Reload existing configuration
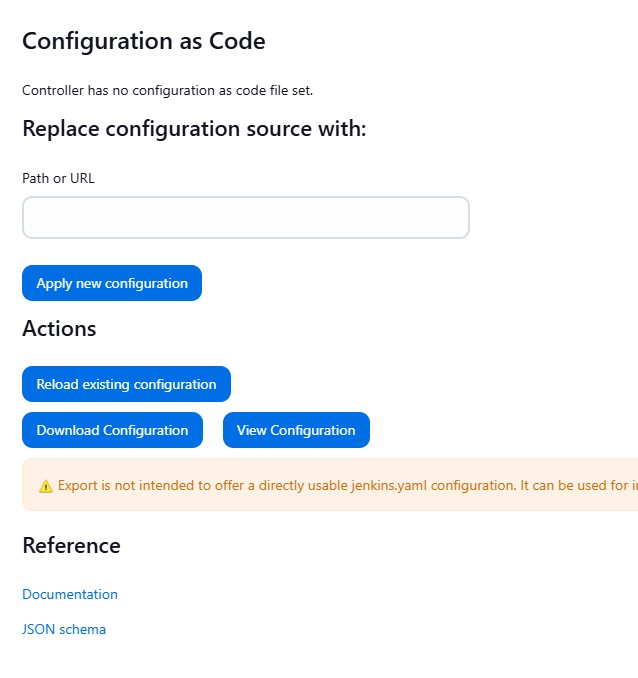This screenshot has height=678, width=638. click(126, 384)
